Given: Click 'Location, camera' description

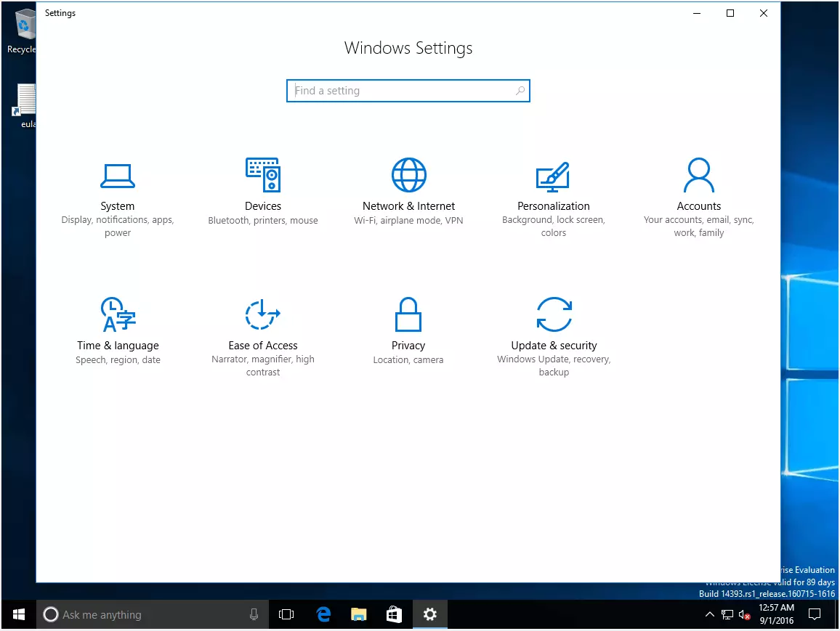Looking at the screenshot, I should pos(408,360).
